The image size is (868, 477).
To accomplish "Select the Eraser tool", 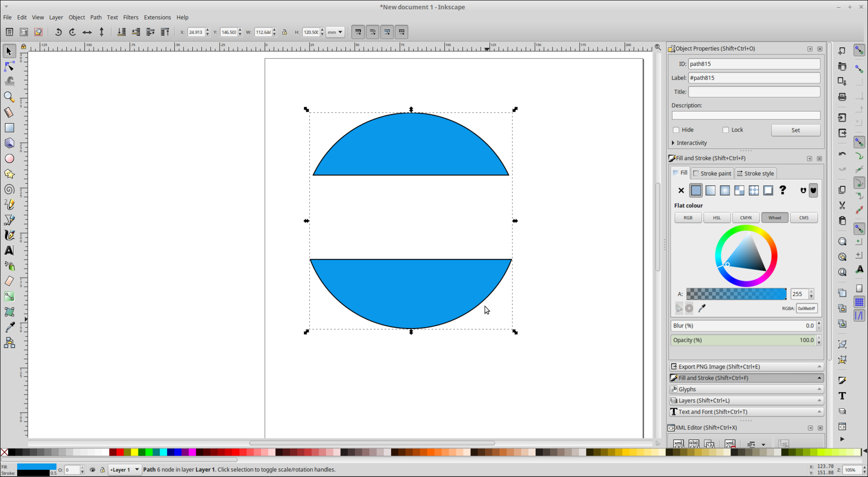I will [x=9, y=281].
